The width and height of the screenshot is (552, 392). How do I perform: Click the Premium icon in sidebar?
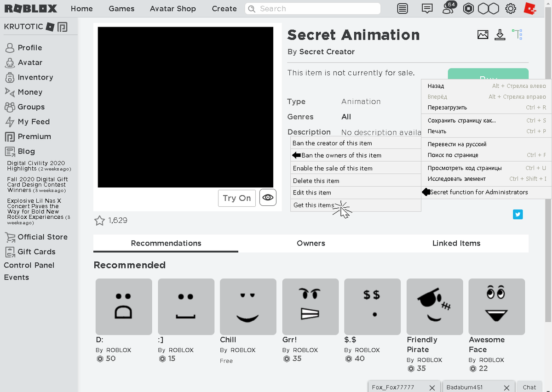click(x=10, y=136)
